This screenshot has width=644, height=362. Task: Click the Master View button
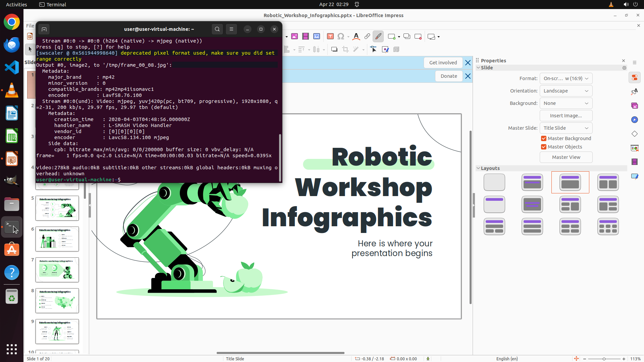(x=566, y=157)
